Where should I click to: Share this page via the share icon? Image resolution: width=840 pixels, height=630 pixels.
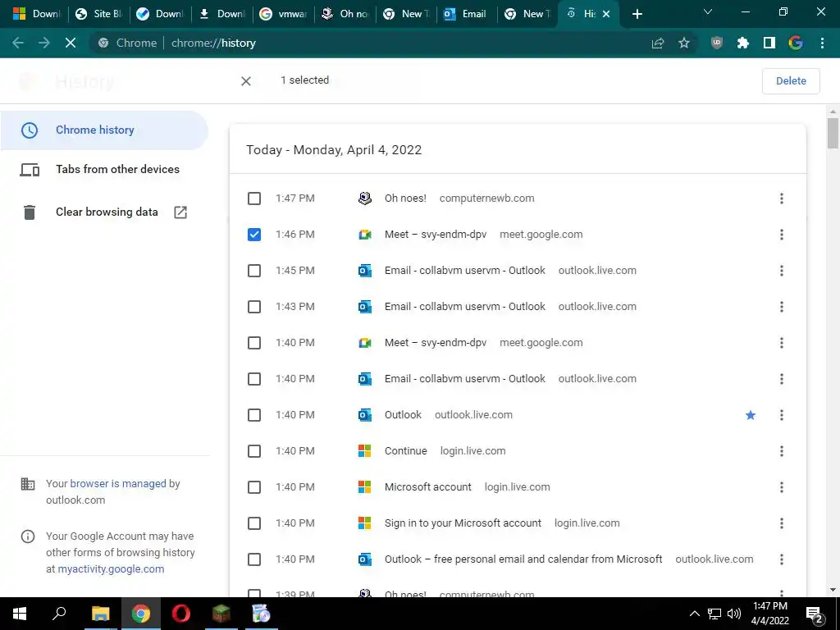click(658, 43)
